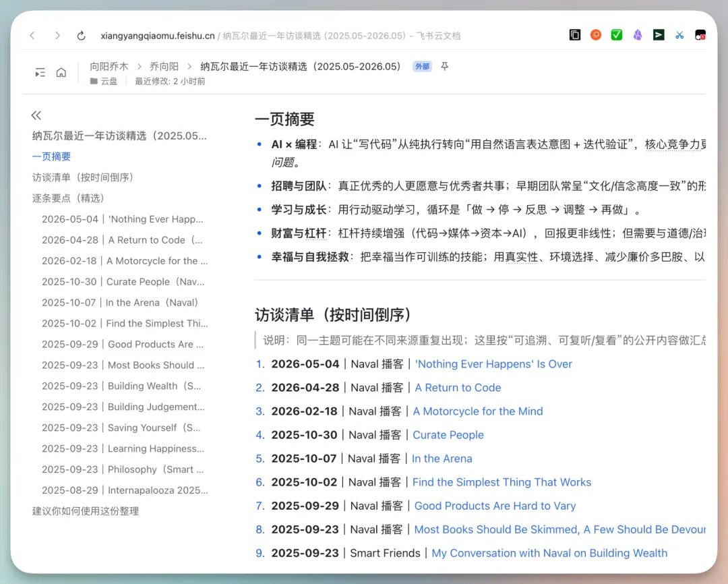
Task: Open the purple crystal extension icon
Action: 638,35
